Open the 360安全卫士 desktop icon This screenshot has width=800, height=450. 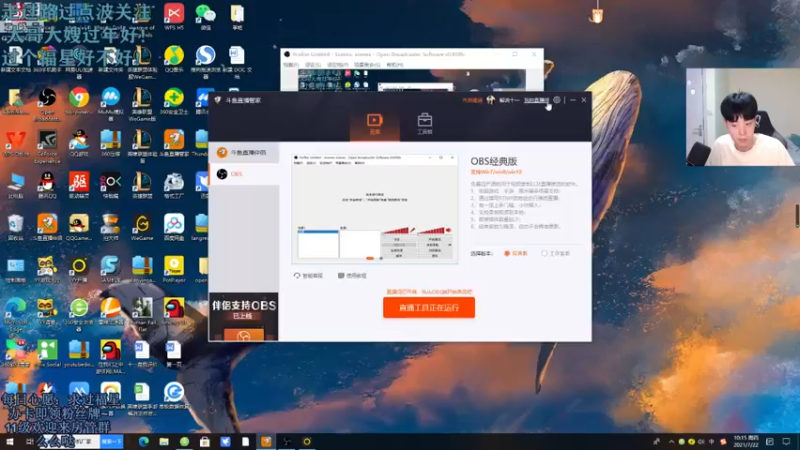(174, 101)
